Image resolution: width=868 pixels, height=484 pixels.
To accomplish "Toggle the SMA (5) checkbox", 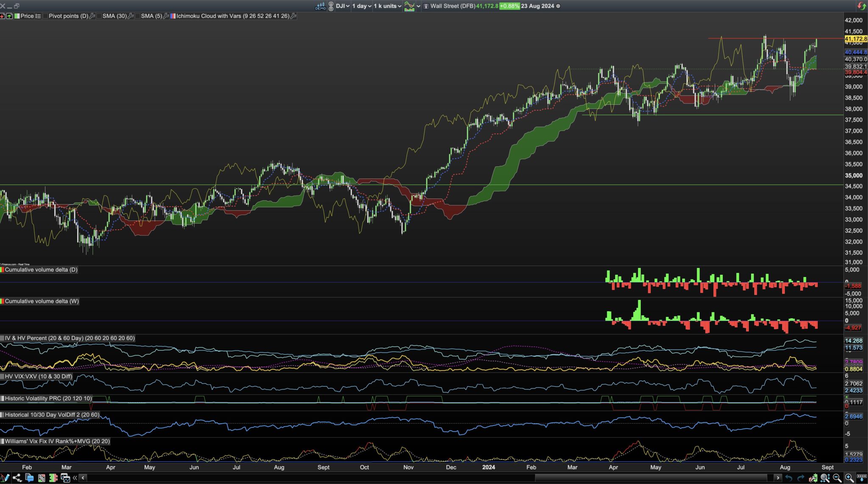I will (138, 16).
